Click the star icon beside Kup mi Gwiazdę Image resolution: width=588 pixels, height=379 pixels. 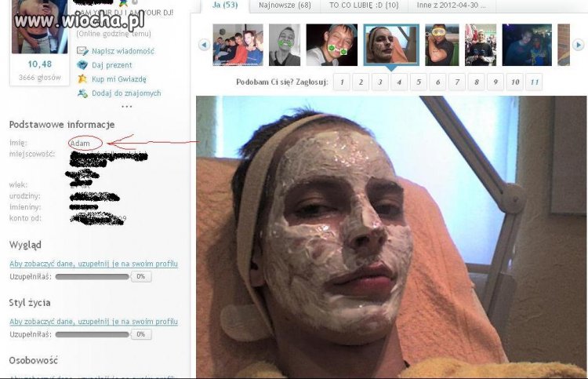[82, 78]
